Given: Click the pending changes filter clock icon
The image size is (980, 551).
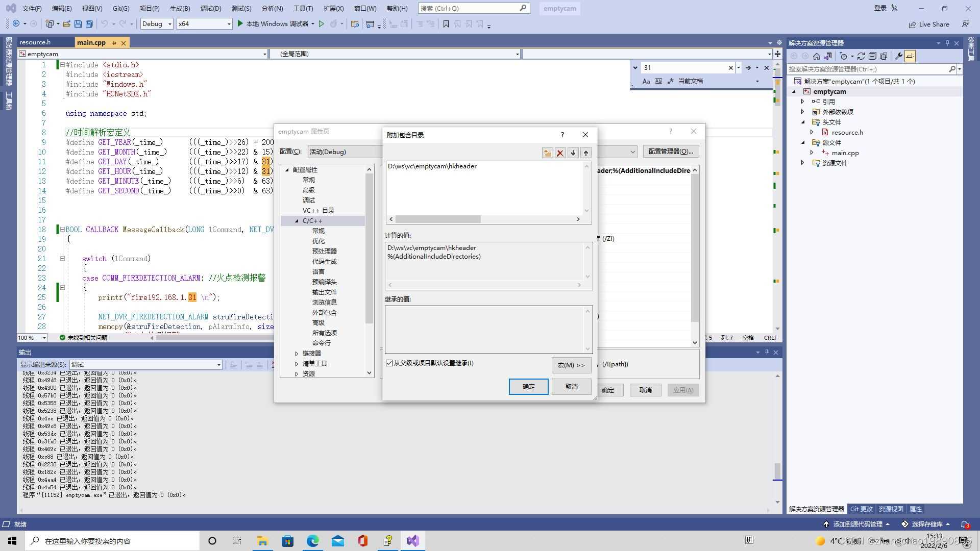Looking at the screenshot, I should tap(843, 56).
